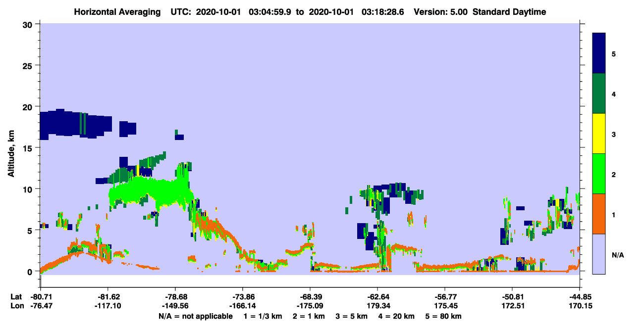This screenshot has height=330, width=644.
Task: Click the 'Lat' row label
Action: pos(15,297)
